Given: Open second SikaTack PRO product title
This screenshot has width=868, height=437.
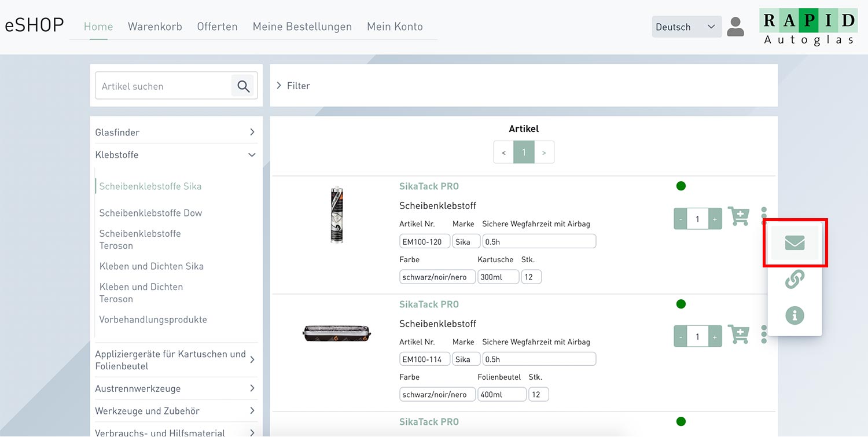Looking at the screenshot, I should pyautogui.click(x=429, y=304).
